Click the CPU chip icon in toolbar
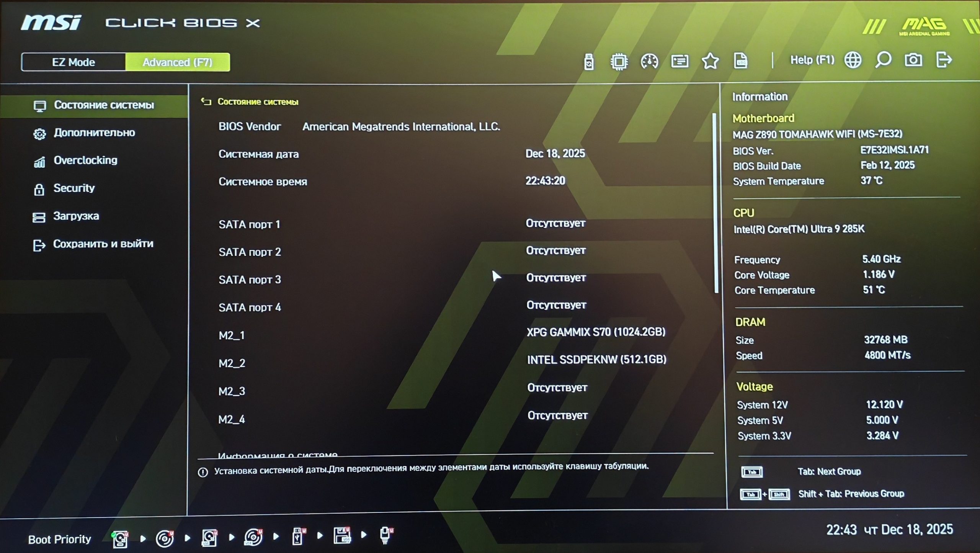Viewport: 980px width, 553px height. click(x=619, y=61)
